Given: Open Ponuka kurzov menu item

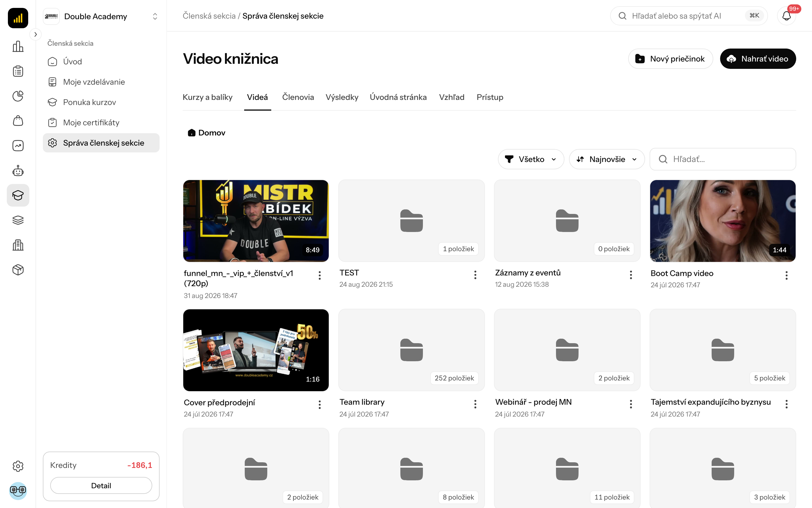Looking at the screenshot, I should (101, 102).
